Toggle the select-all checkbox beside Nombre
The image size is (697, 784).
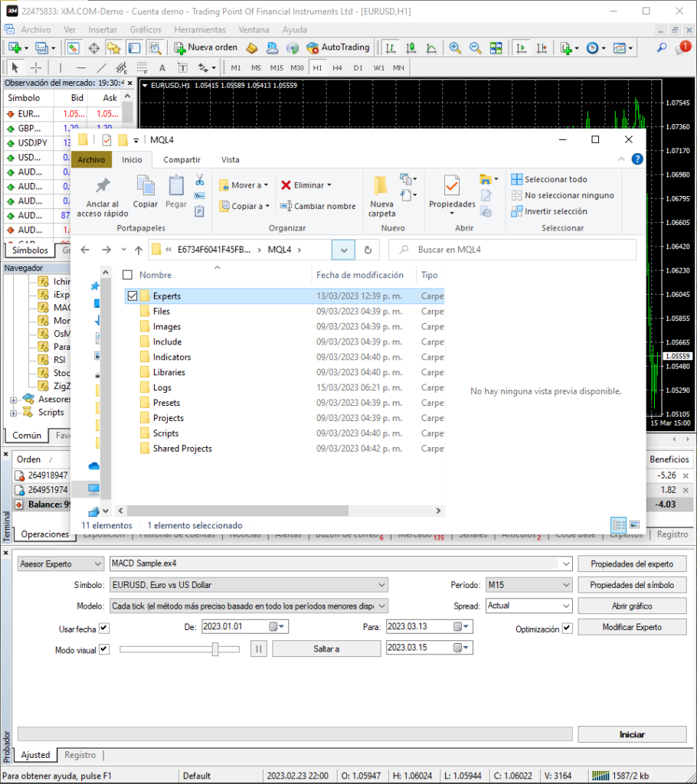[x=128, y=275]
